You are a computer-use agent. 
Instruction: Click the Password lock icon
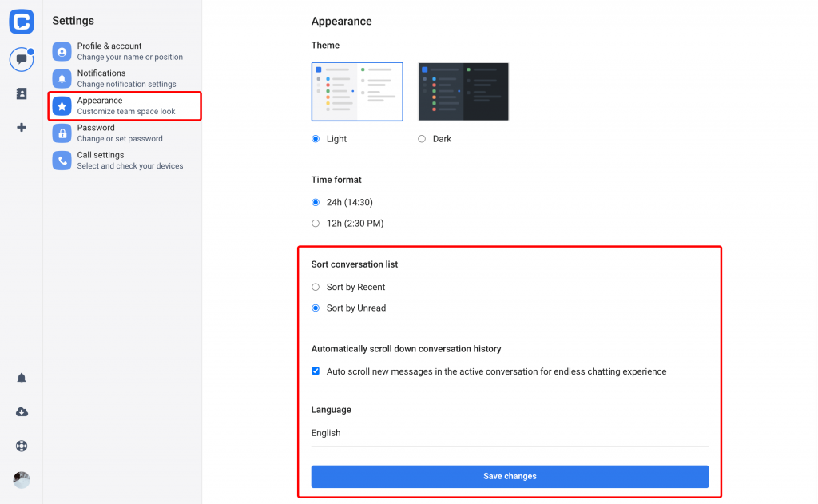(x=62, y=133)
